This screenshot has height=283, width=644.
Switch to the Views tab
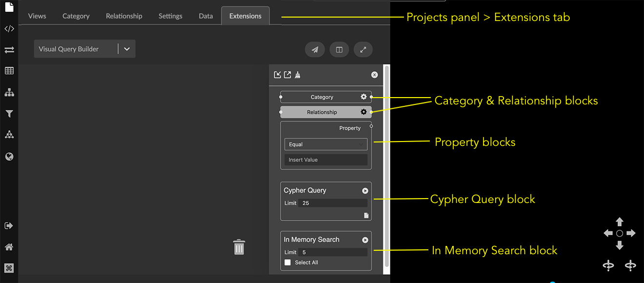pos(37,16)
